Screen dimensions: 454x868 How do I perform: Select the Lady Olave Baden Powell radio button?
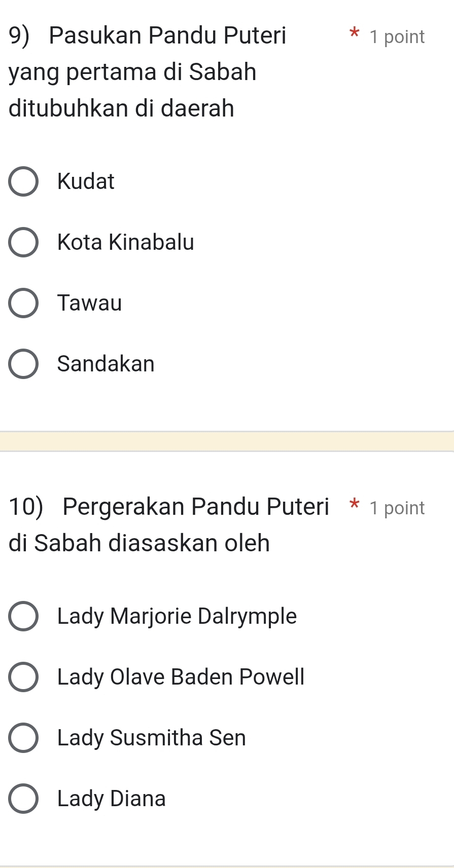[x=23, y=677]
